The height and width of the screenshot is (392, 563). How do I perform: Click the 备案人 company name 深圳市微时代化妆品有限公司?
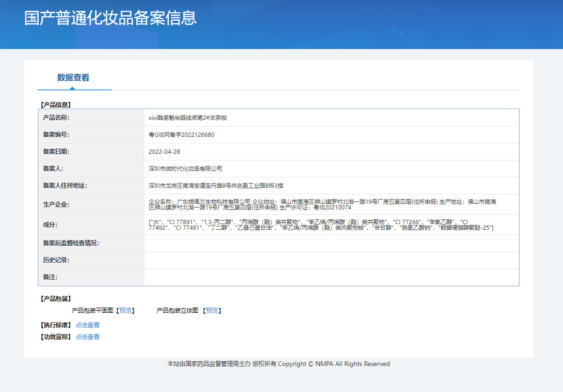coord(185,168)
